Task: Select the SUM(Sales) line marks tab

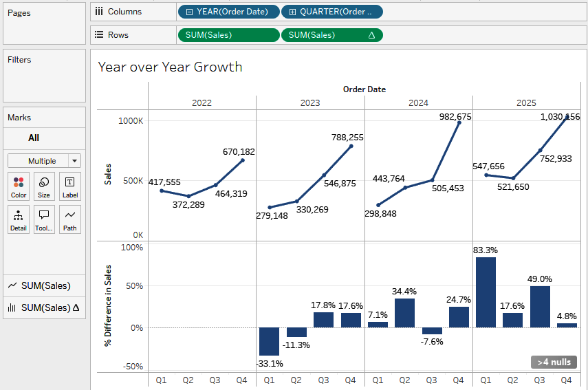Action: point(44,285)
